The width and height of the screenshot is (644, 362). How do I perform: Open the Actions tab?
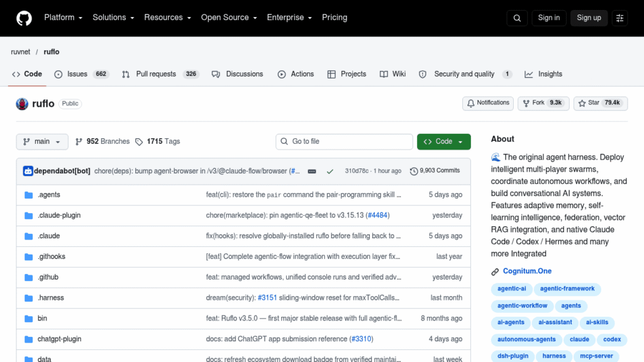[296, 74]
